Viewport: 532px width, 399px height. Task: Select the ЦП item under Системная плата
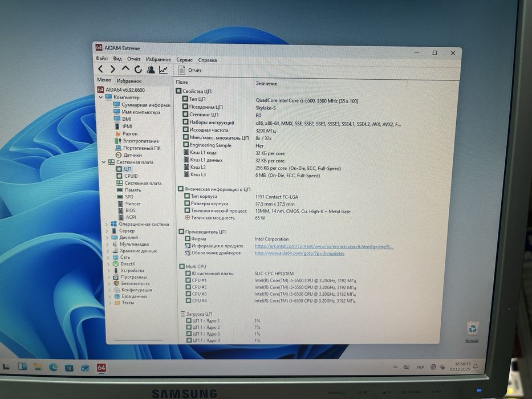[124, 169]
